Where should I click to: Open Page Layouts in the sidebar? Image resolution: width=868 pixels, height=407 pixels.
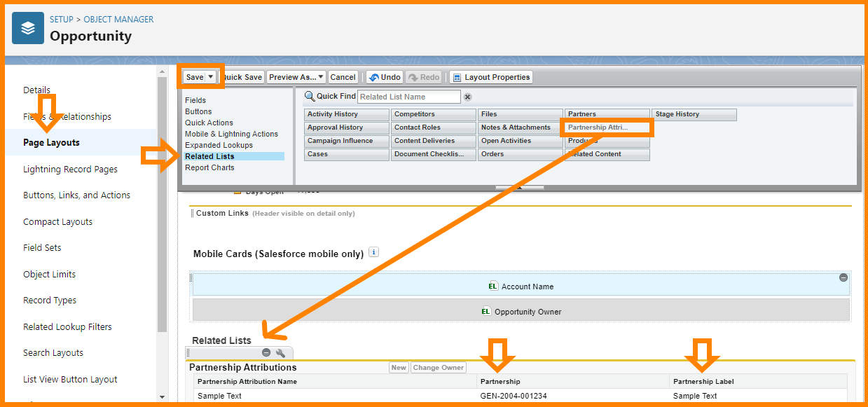click(x=51, y=142)
